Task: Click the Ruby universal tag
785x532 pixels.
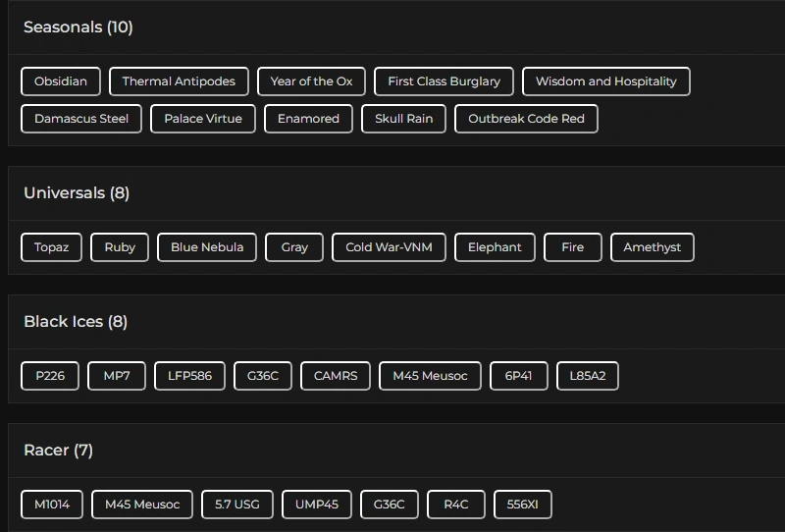Action: (120, 247)
